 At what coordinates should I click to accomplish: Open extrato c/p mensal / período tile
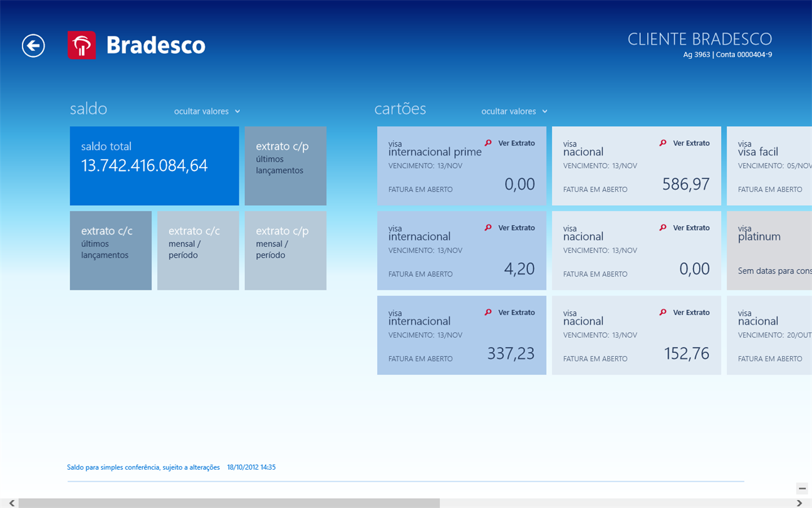point(286,251)
